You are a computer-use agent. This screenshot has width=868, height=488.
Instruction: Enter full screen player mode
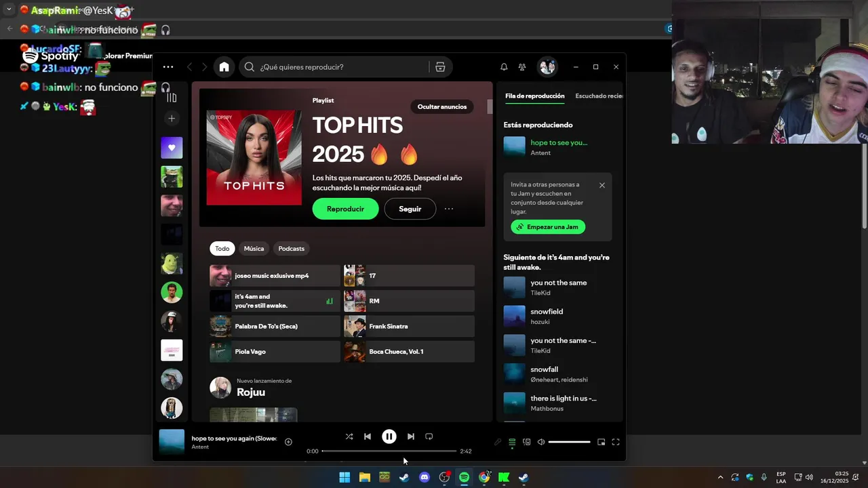[616, 442]
